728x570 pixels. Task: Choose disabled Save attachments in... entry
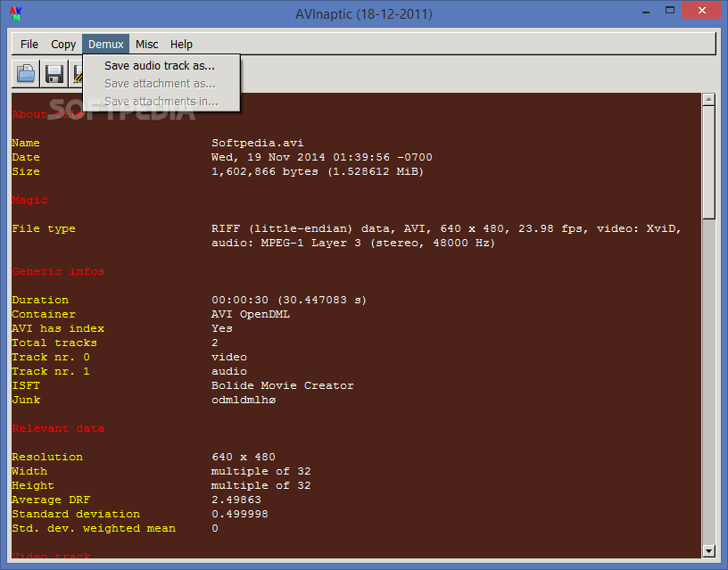[x=161, y=101]
